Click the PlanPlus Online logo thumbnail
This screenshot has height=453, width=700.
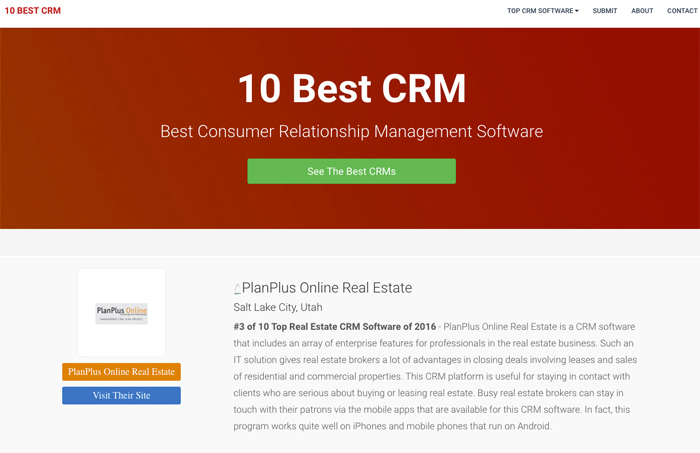click(x=121, y=312)
